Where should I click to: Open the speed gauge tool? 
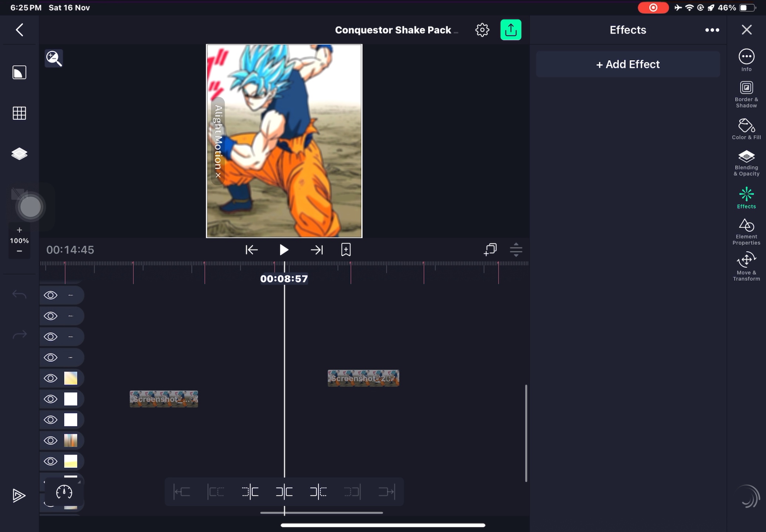pyautogui.click(x=64, y=492)
